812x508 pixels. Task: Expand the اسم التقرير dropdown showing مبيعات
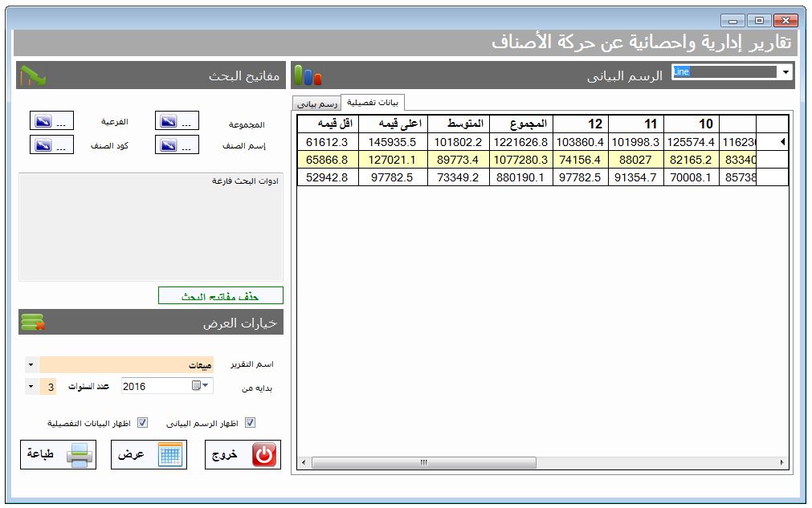(x=31, y=364)
